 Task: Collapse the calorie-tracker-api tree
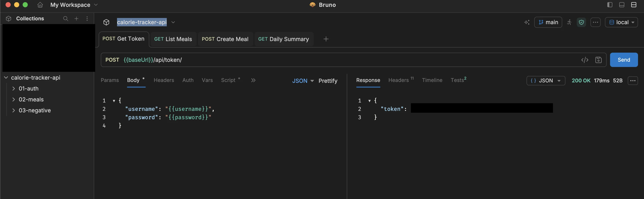click(x=6, y=78)
